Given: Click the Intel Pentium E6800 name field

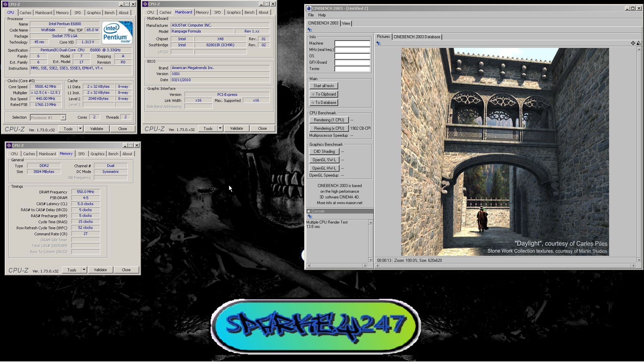Looking at the screenshot, I should (65, 24).
